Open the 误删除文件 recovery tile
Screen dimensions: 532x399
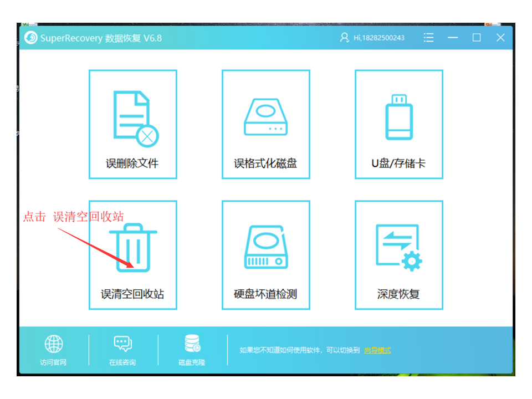click(132, 124)
